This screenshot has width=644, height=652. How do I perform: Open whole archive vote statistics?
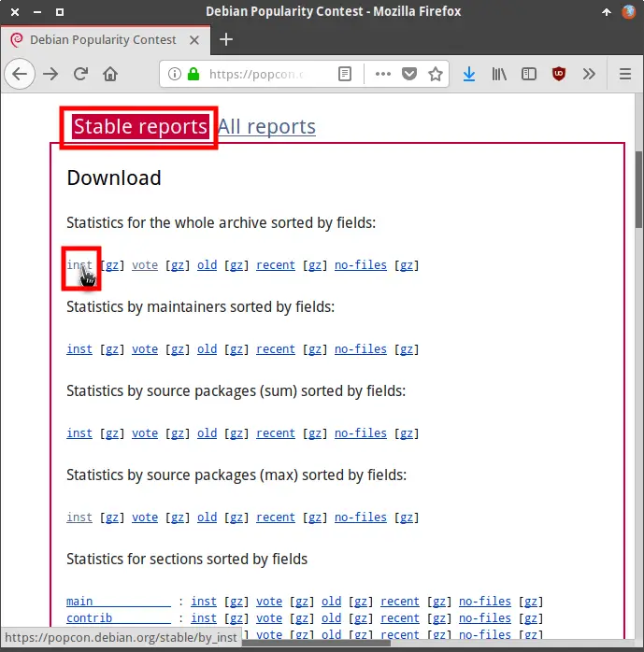tap(145, 265)
